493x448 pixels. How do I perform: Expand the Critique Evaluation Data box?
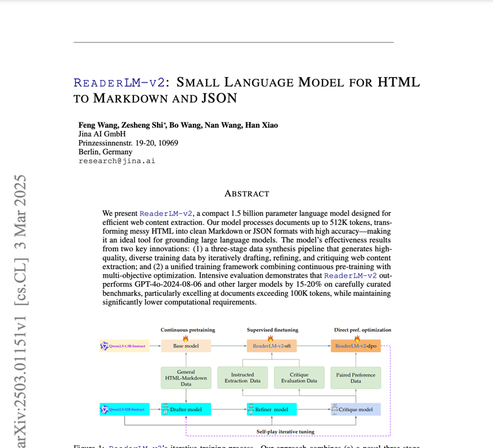click(x=298, y=377)
